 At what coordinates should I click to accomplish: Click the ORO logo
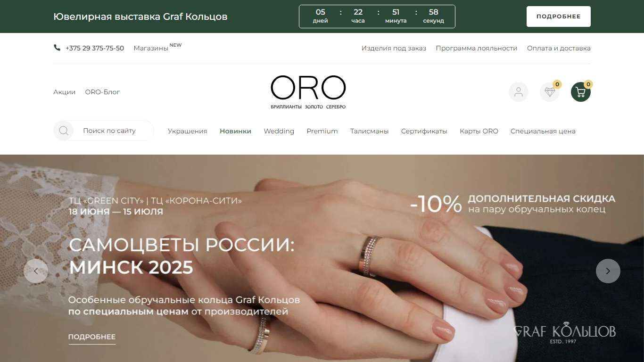click(308, 92)
